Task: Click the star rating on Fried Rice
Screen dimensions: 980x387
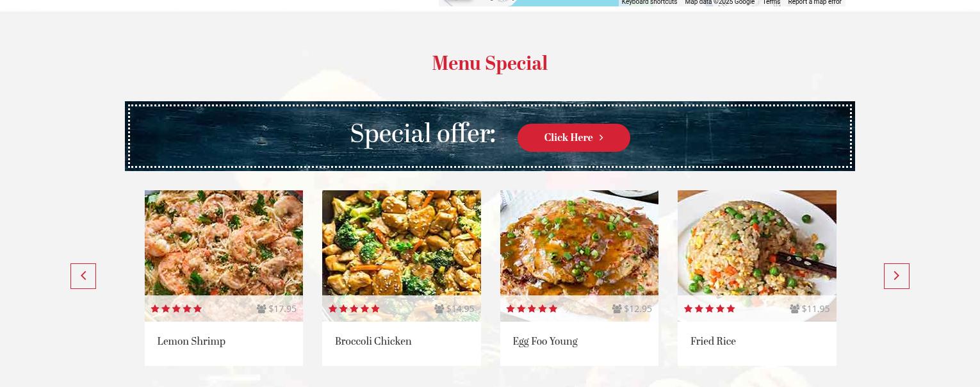Action: click(x=710, y=309)
